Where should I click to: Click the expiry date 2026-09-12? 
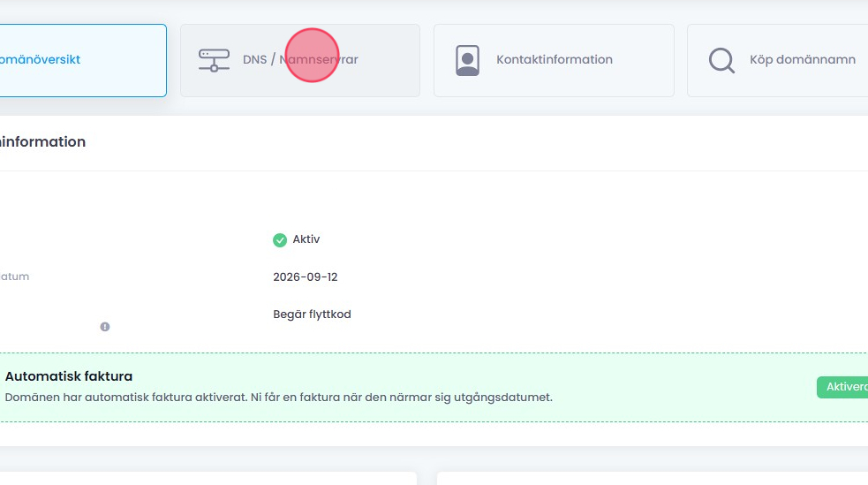(x=306, y=277)
